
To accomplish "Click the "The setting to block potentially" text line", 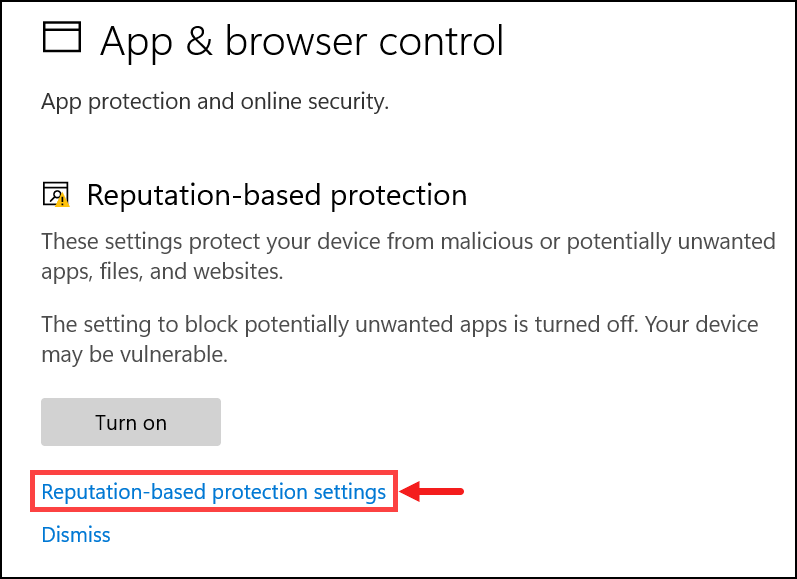I will tap(399, 325).
